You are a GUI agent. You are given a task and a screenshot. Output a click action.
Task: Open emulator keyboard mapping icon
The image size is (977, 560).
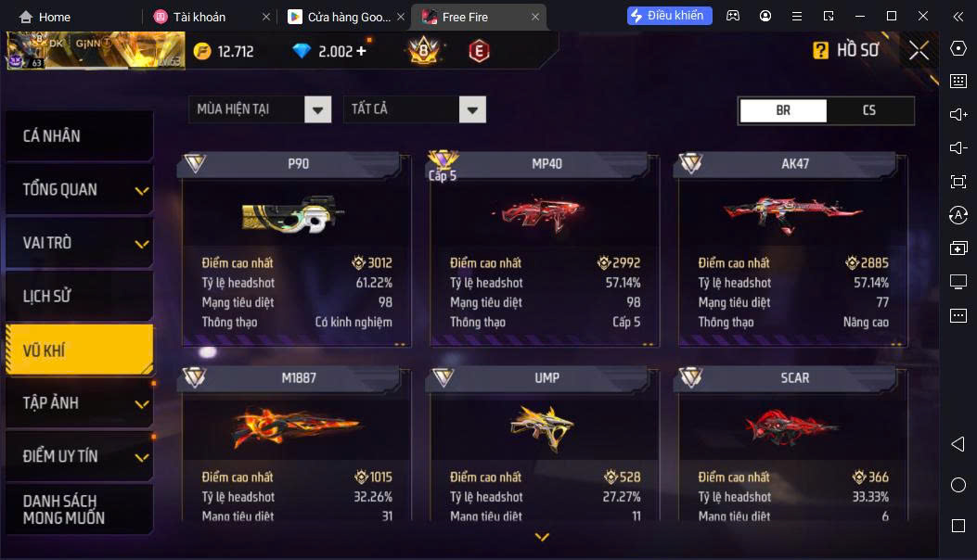point(958,81)
